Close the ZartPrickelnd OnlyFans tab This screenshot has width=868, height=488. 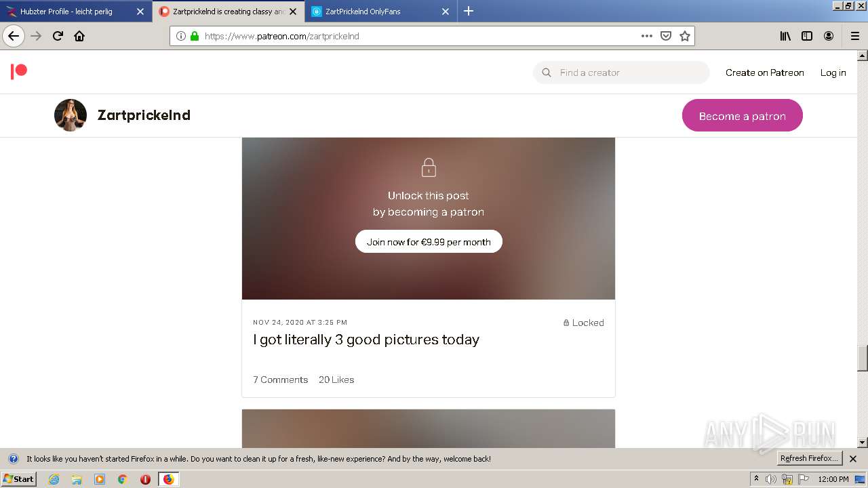446,12
